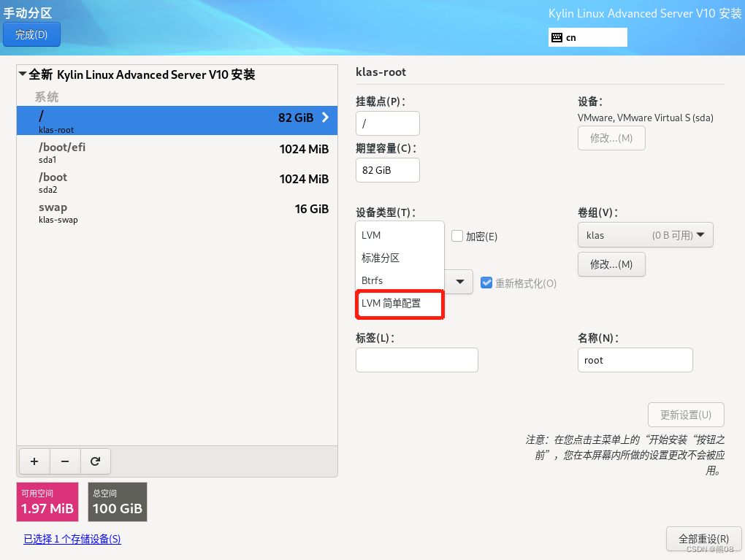Open the 已选择 1 个存储设备(S) link

(x=72, y=539)
